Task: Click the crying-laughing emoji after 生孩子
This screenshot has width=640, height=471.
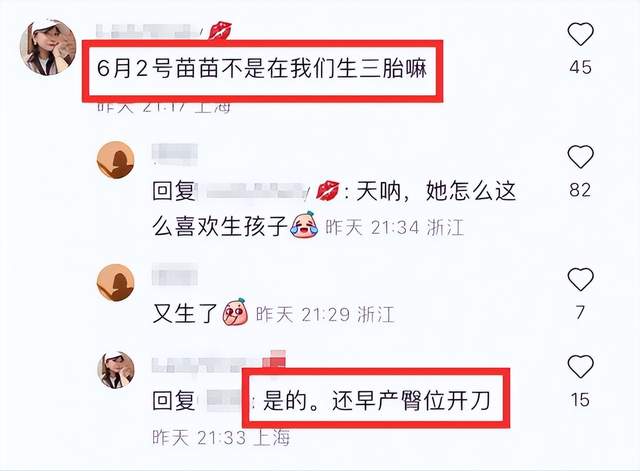Action: click(304, 225)
